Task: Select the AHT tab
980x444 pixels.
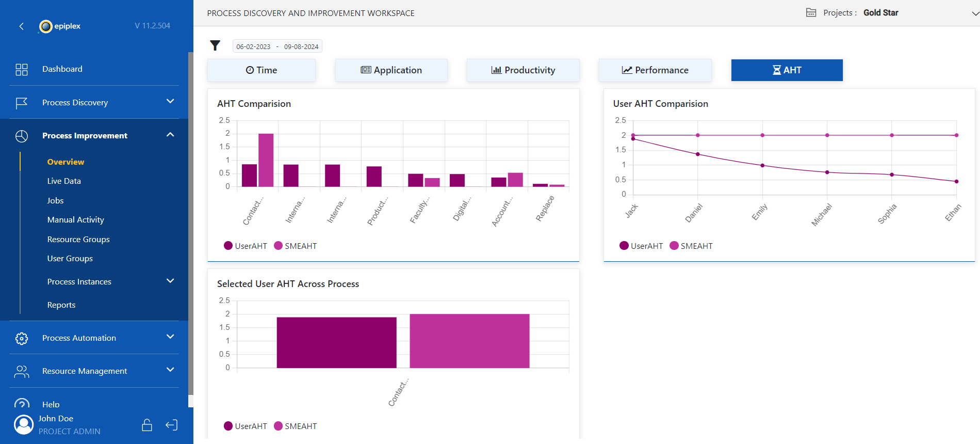Action: pos(787,70)
